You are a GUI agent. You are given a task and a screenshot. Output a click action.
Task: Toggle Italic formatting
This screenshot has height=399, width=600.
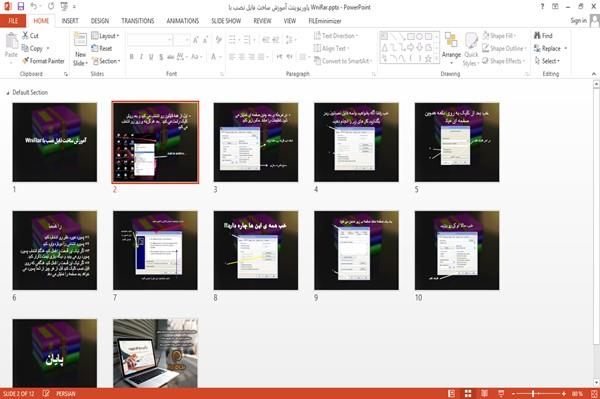point(141,57)
